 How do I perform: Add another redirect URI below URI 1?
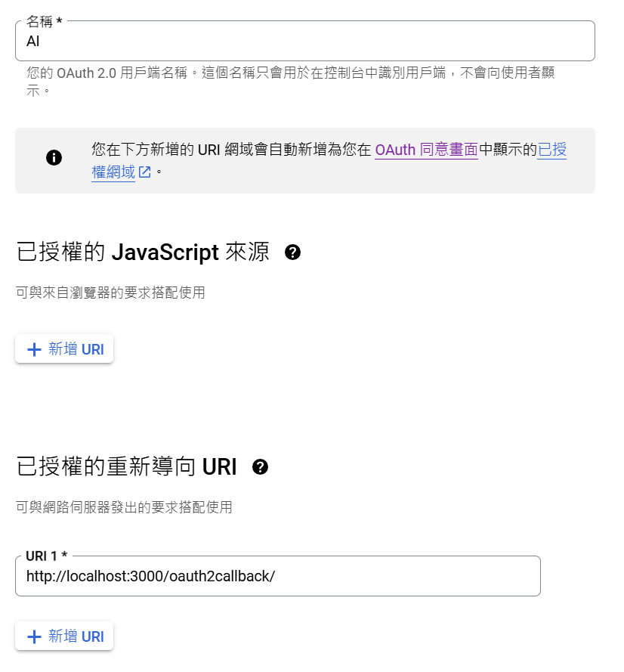[64, 636]
